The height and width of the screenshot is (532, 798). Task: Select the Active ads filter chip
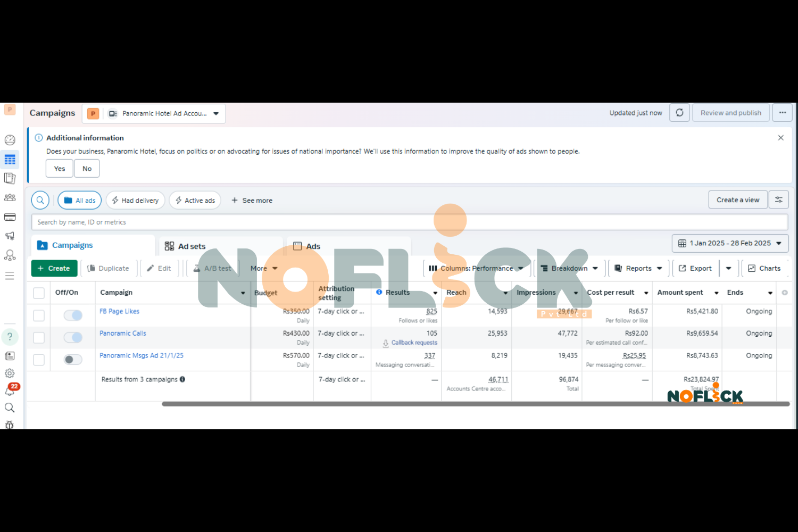195,201
